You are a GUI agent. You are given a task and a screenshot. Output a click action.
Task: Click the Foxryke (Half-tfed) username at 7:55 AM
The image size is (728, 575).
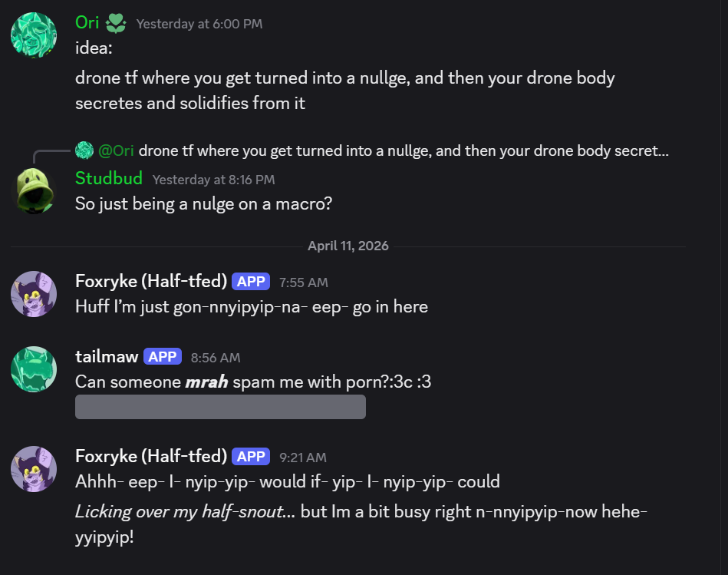[x=151, y=282]
